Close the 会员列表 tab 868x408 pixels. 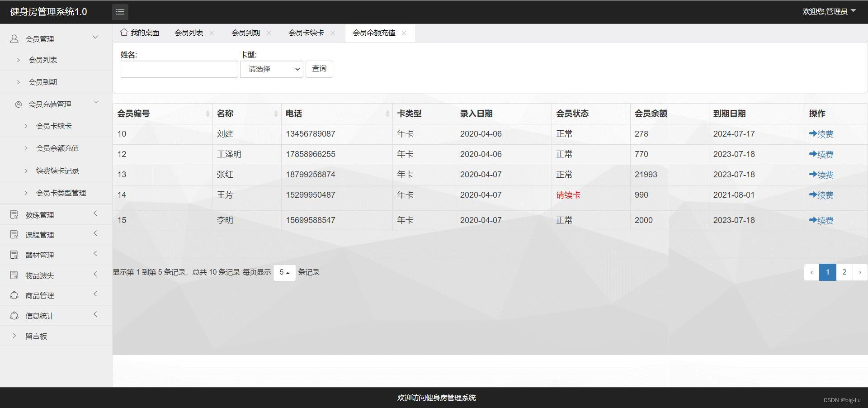[212, 33]
